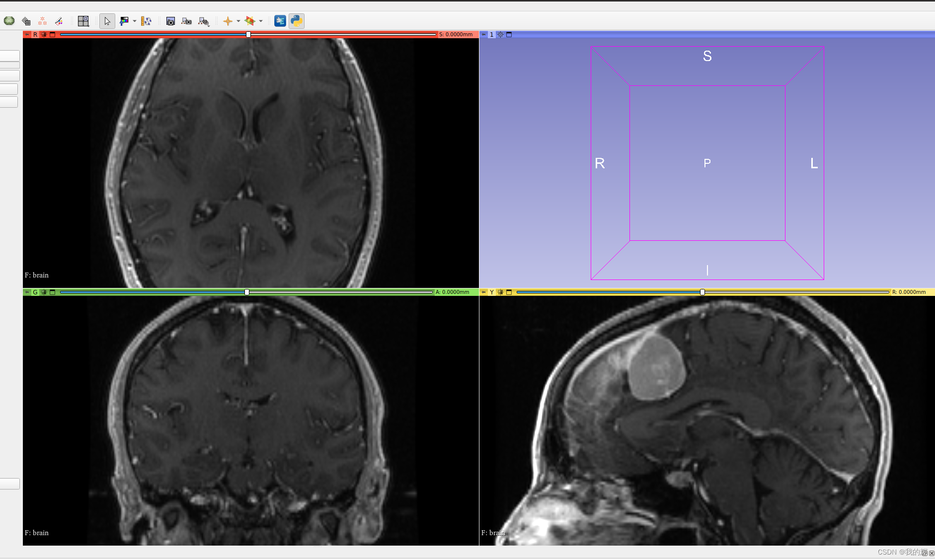Toggle slice intersections visibility icon
Viewport: 935px width, 560px height.
coord(250,21)
